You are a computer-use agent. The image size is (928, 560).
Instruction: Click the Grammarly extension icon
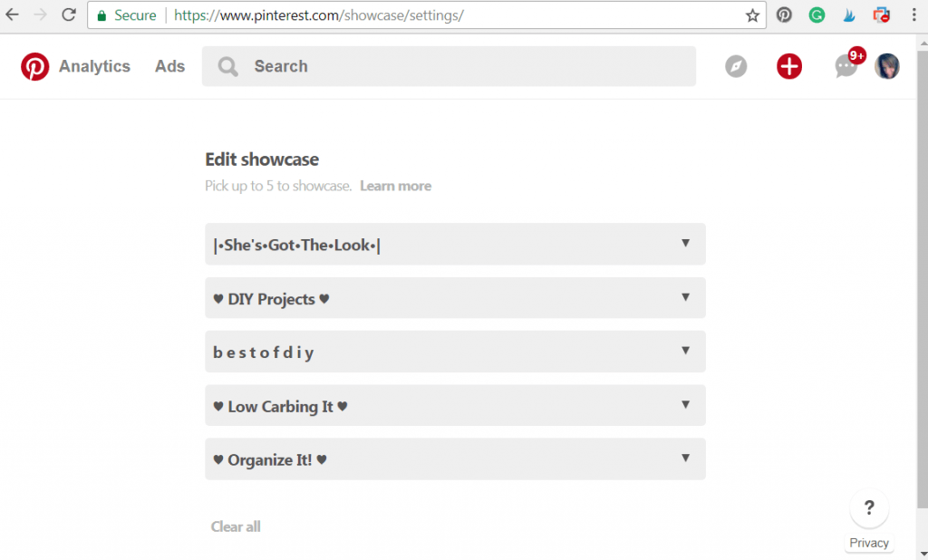pyautogui.click(x=817, y=15)
